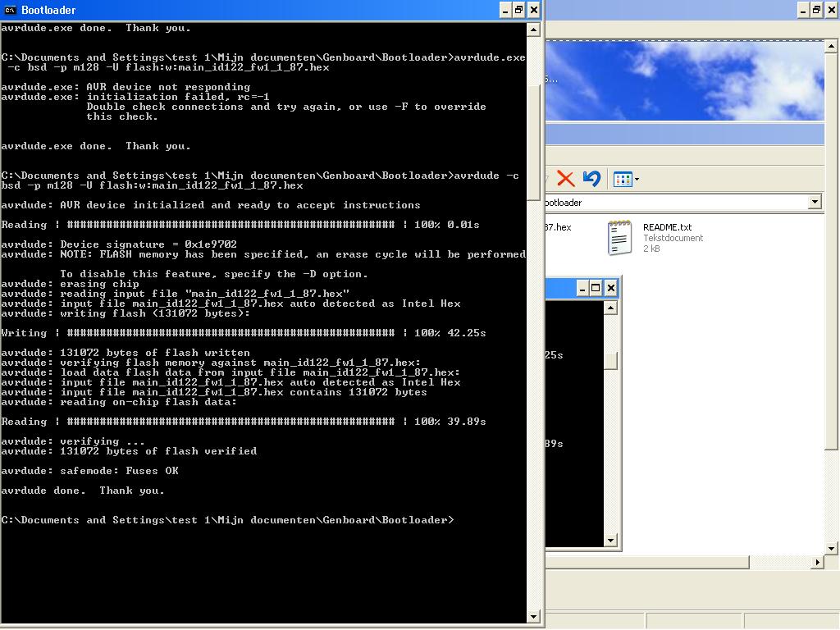Click the Explorer horizontal scrollbar track
The height and width of the screenshot is (630, 840).
tap(780, 562)
